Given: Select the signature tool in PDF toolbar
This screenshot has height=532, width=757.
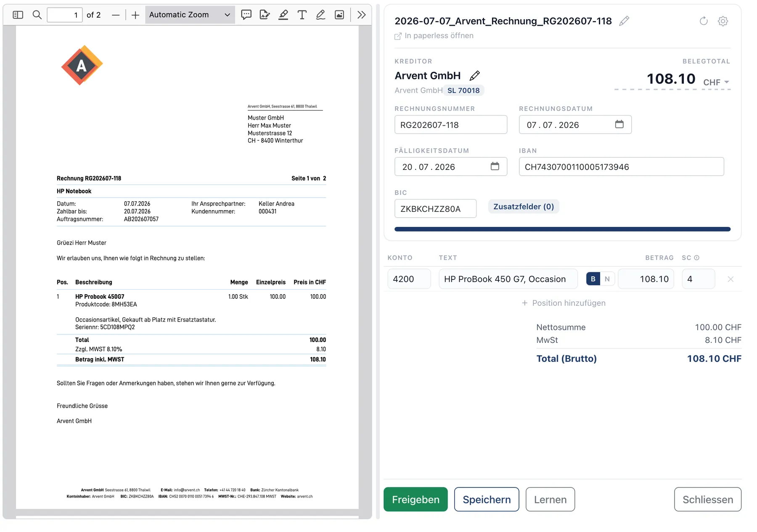Looking at the screenshot, I should 265,15.
